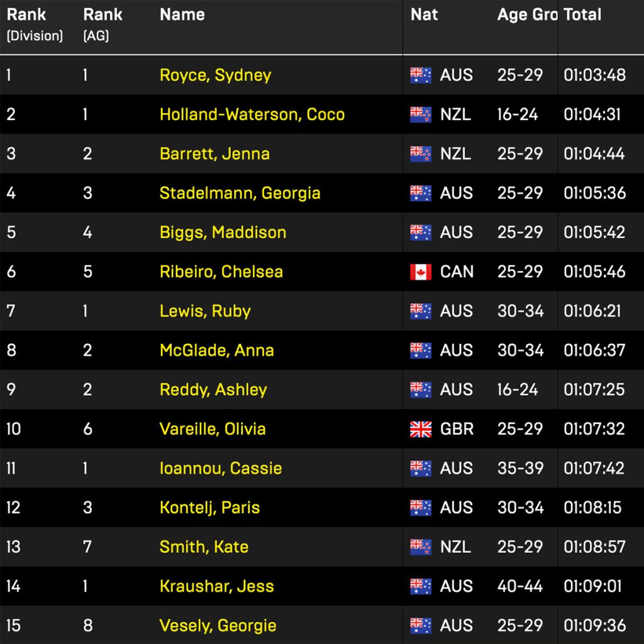Open athlete profile for Royce, Sydney
This screenshot has height=644, width=644.
215,75
